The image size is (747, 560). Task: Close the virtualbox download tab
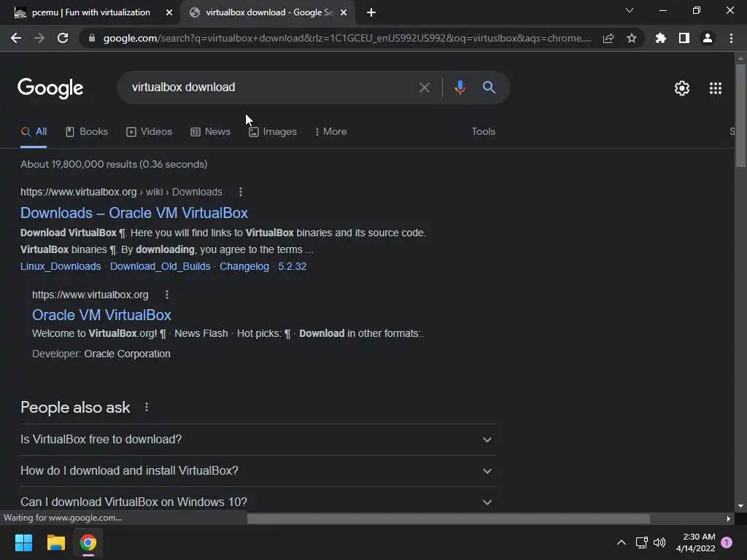[x=344, y=12]
